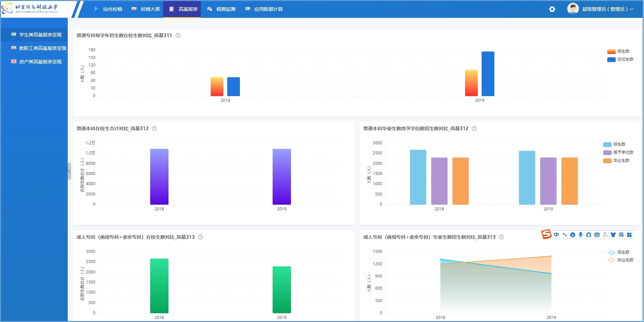
Task: Switch to the 校情大屏 tab
Action: (x=146, y=9)
